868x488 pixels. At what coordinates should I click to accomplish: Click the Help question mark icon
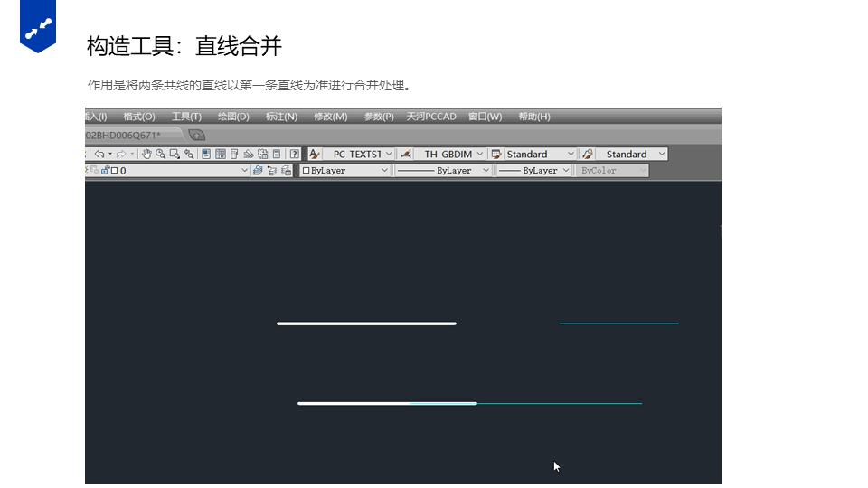(295, 154)
